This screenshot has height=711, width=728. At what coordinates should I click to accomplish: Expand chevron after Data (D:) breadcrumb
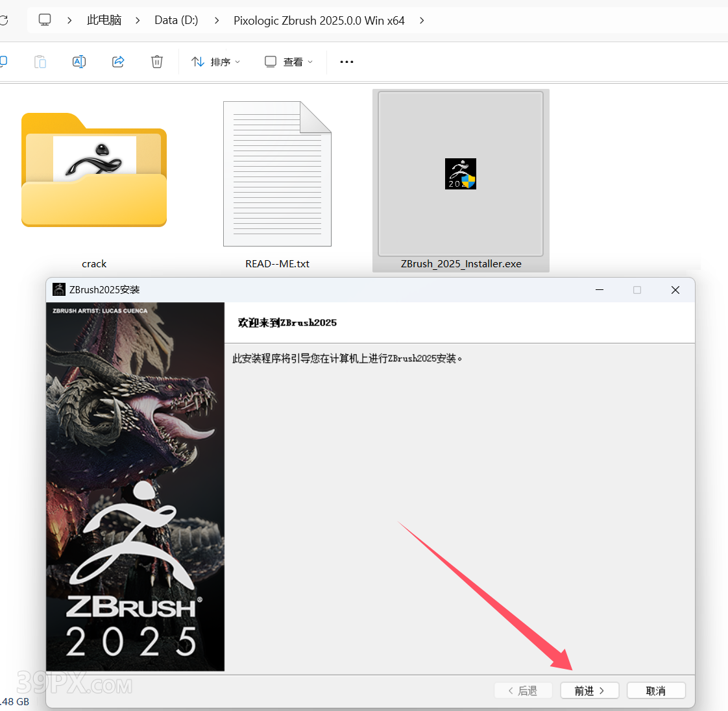216,20
